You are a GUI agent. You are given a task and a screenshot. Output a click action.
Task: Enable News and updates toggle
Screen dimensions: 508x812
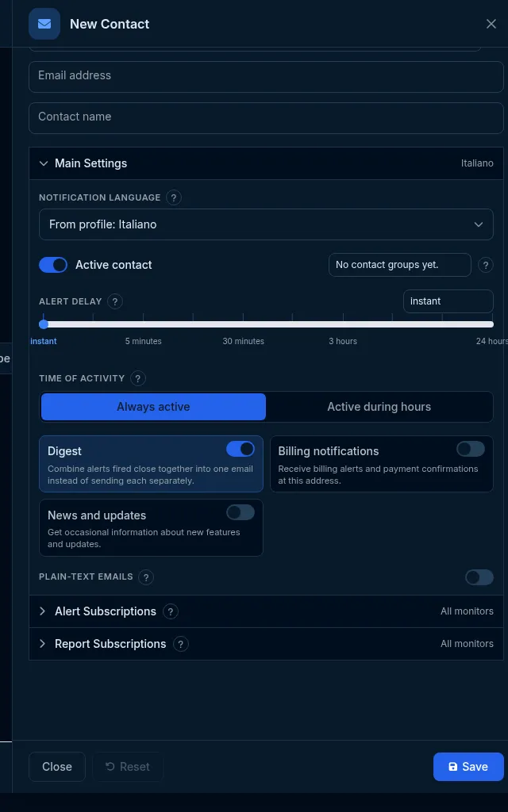point(241,513)
